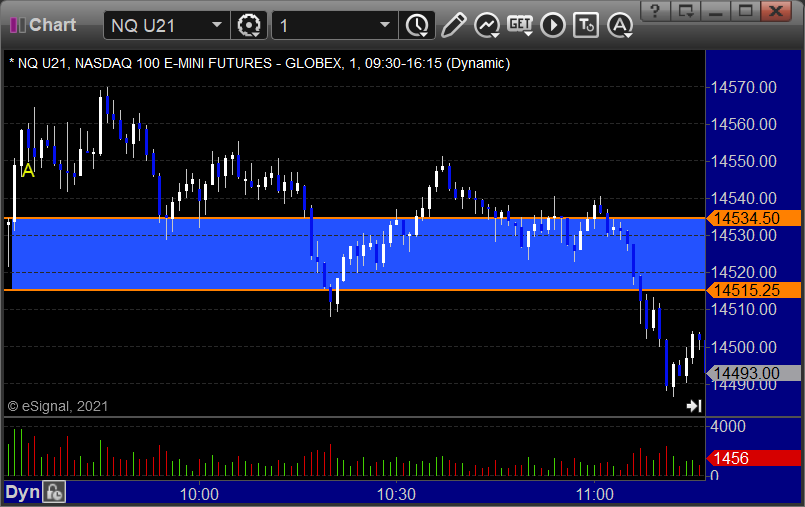Screen dimensions: 805x507
Task: Click the Dyn lock scaling icon
Action: pos(53,493)
